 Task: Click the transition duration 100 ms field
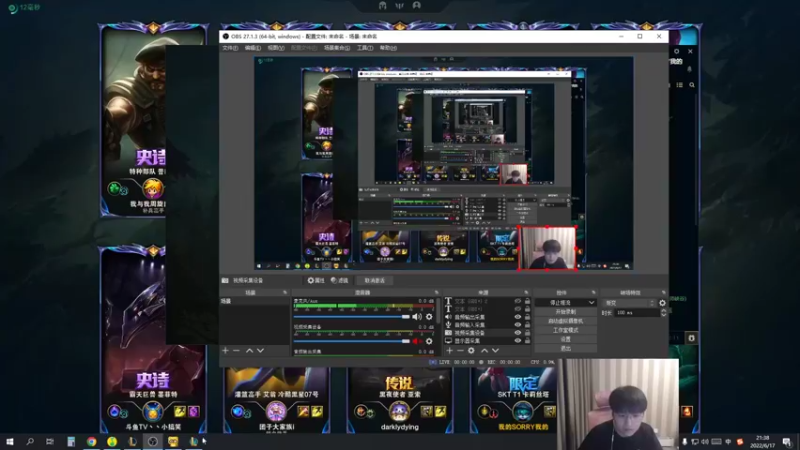(x=638, y=313)
